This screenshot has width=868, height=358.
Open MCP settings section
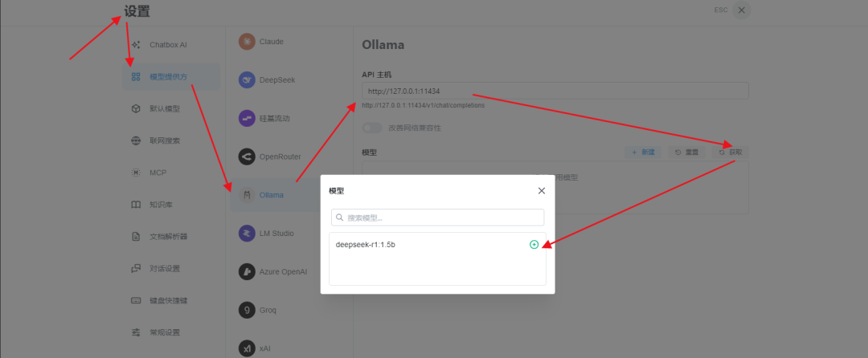pos(171,173)
